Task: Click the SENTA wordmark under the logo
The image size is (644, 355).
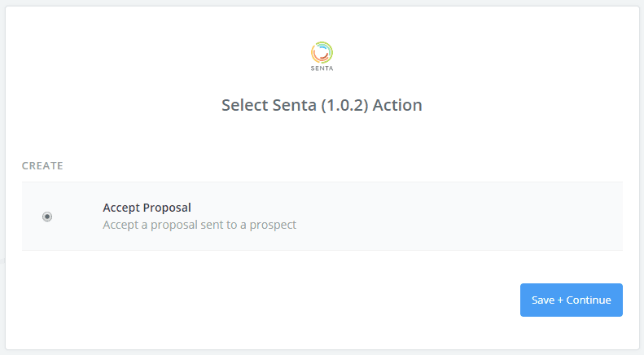Action: click(322, 70)
